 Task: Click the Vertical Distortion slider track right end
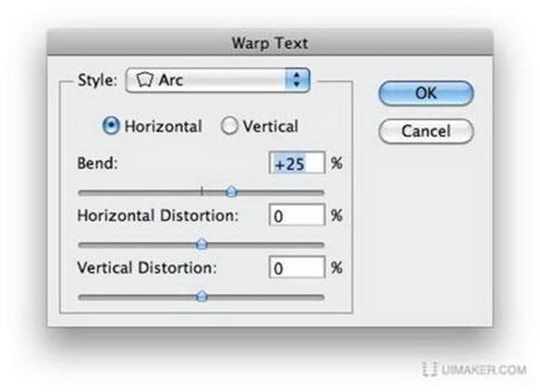319,297
